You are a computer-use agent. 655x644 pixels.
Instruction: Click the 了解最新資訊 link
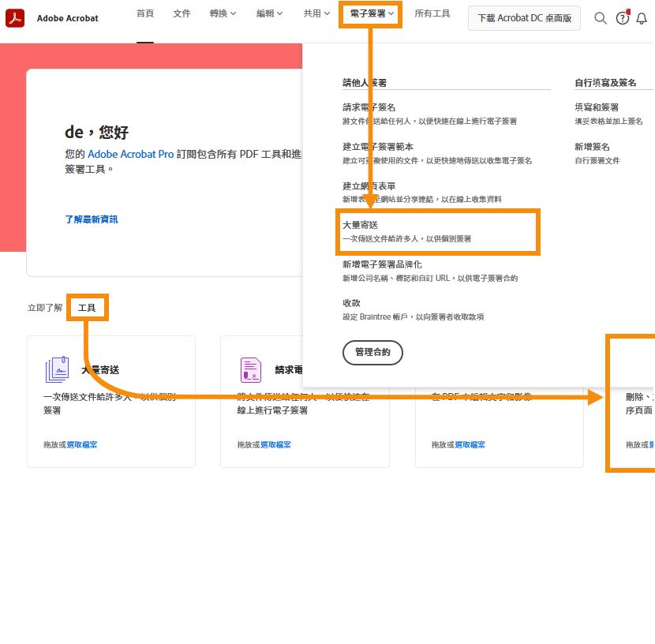click(x=92, y=219)
